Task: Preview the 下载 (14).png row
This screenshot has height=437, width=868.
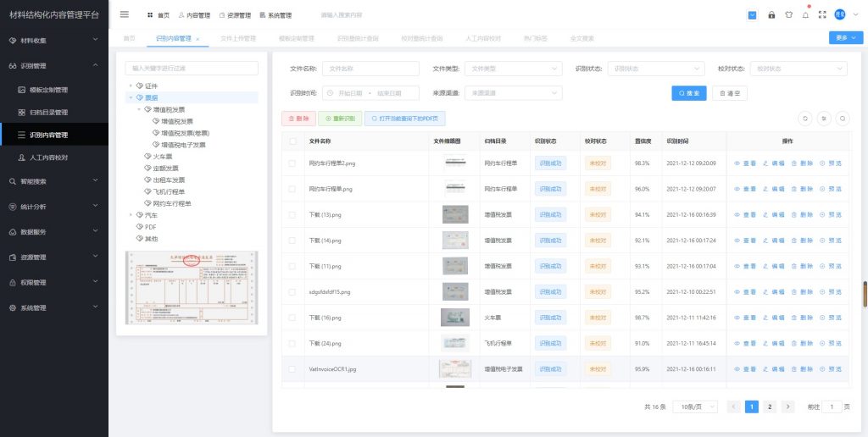Action: (831, 240)
